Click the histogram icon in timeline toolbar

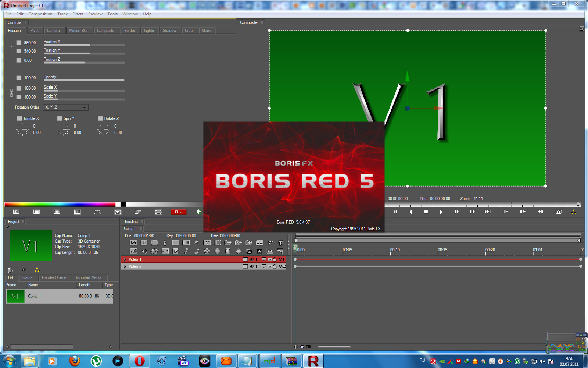pyautogui.click(x=270, y=251)
